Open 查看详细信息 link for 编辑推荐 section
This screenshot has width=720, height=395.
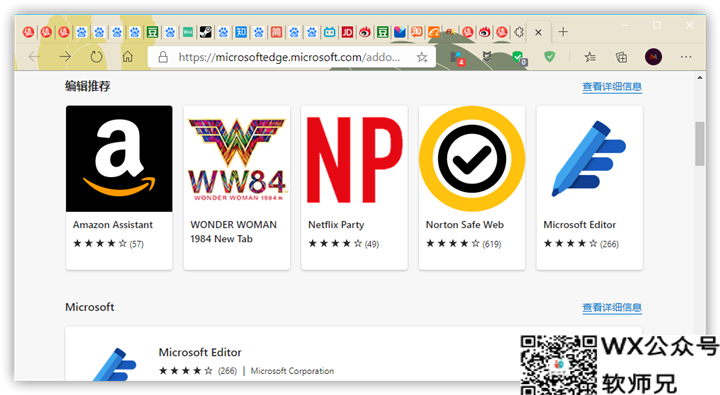coord(612,86)
